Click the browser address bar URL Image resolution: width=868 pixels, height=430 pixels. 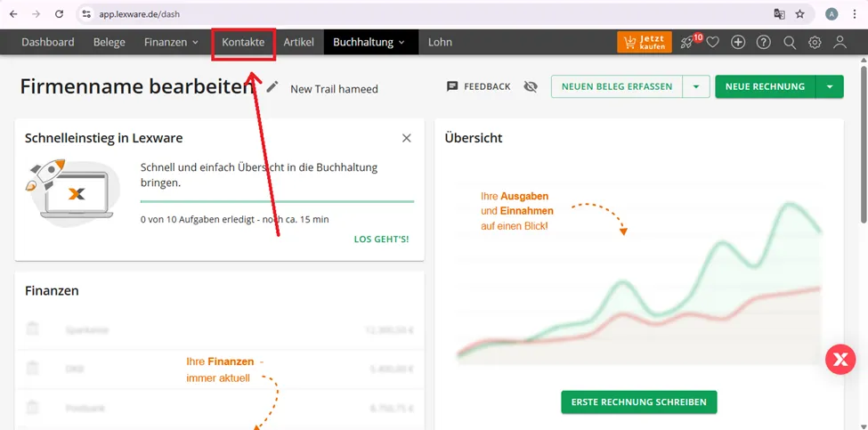tap(140, 14)
